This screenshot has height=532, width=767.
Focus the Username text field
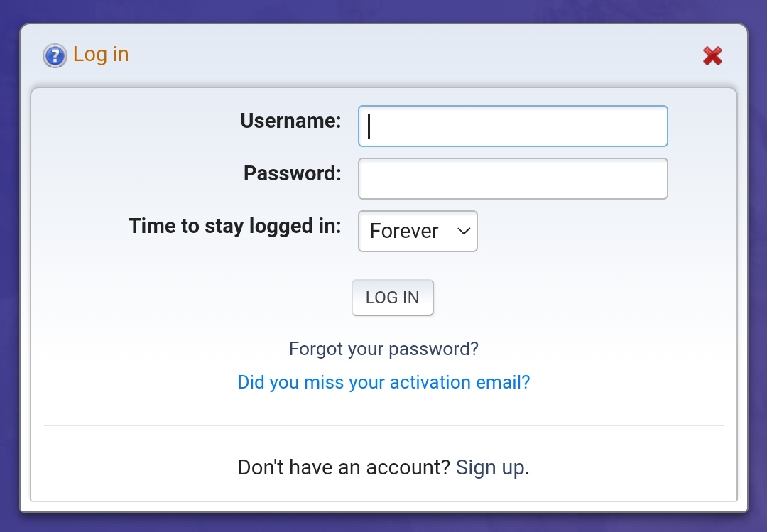coord(513,126)
